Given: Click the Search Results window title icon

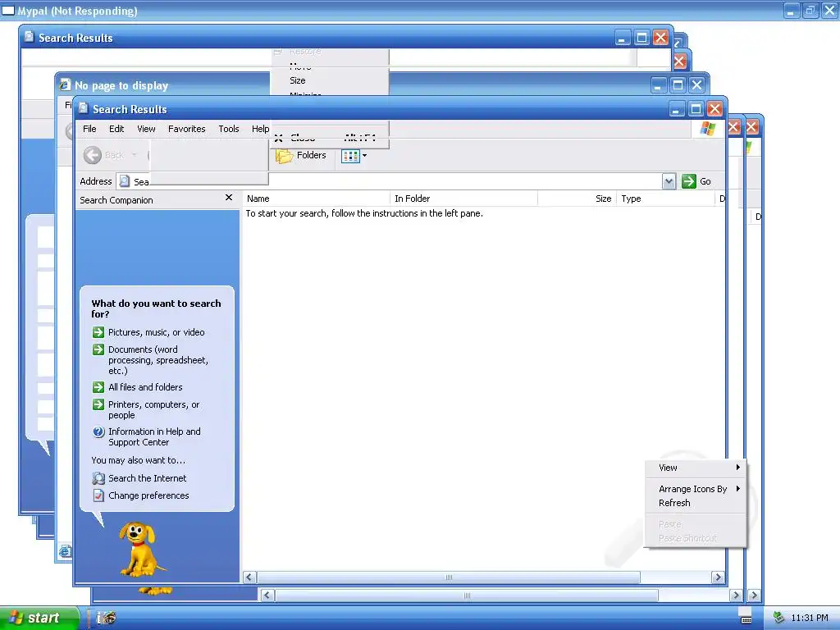Looking at the screenshot, I should pyautogui.click(x=83, y=109).
